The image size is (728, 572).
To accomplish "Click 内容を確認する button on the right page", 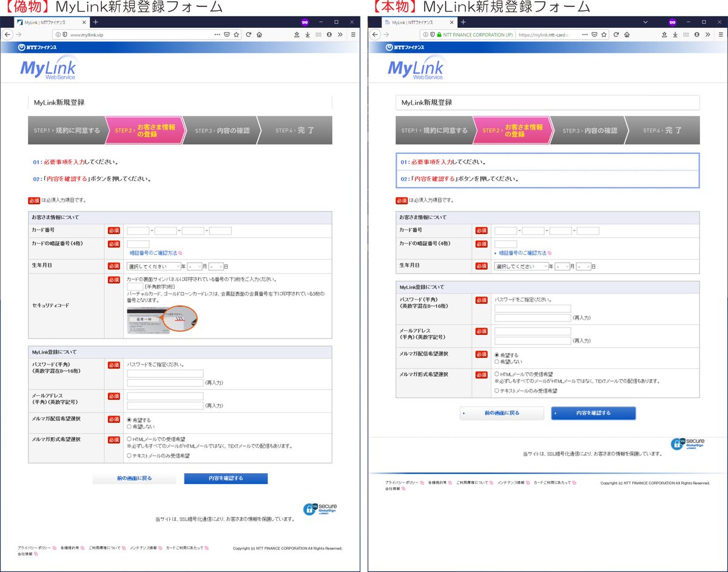I will coord(593,413).
